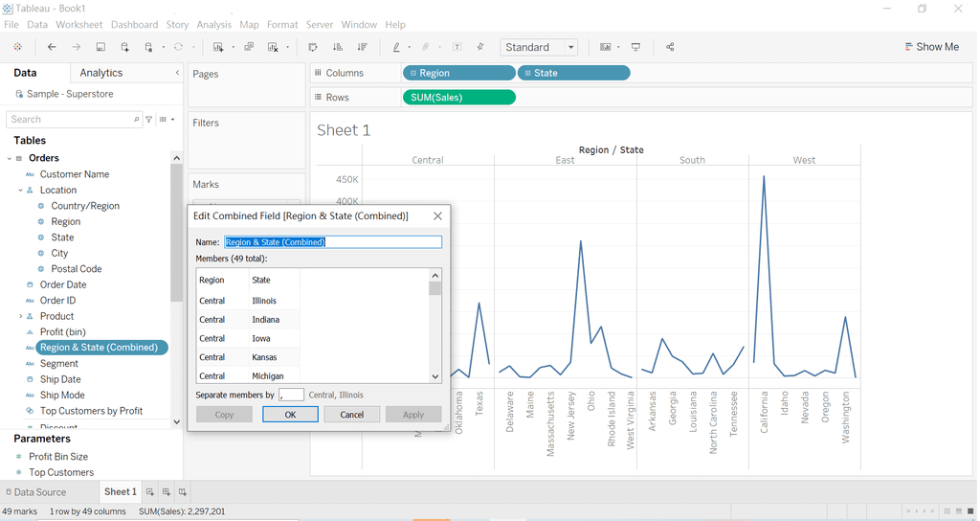Add a new data source
This screenshot has height=521, width=980.
point(125,47)
